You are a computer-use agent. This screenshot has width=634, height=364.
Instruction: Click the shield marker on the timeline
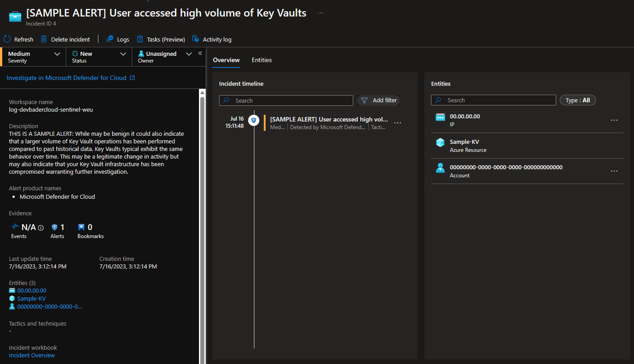click(x=254, y=120)
